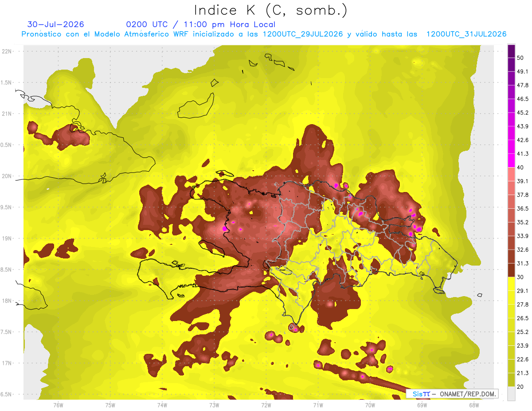Click the longitude axis label "73W"
Screen dimensions: 532x411
coord(214,405)
